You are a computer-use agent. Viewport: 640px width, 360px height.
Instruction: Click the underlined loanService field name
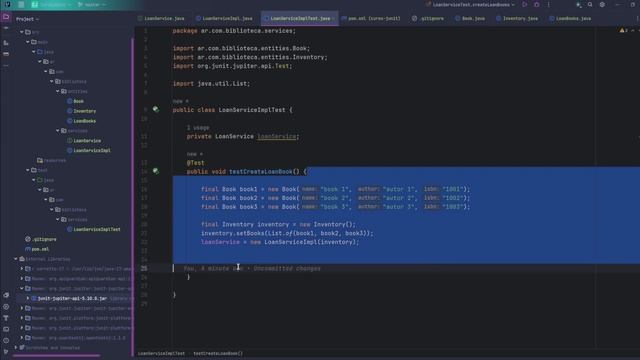click(277, 136)
